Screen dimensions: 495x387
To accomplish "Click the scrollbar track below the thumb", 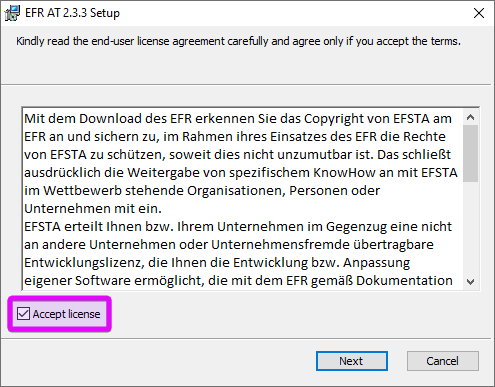I will (x=470, y=228).
